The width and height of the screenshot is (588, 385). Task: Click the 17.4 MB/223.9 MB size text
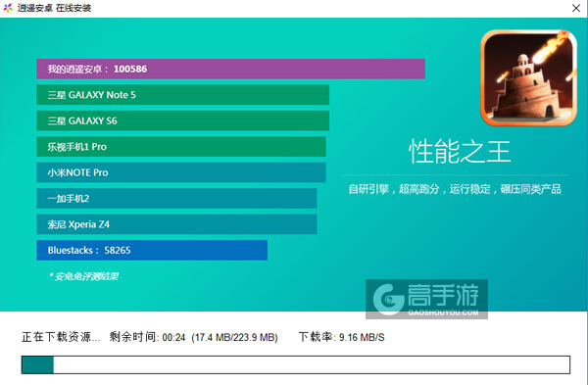tap(235, 337)
